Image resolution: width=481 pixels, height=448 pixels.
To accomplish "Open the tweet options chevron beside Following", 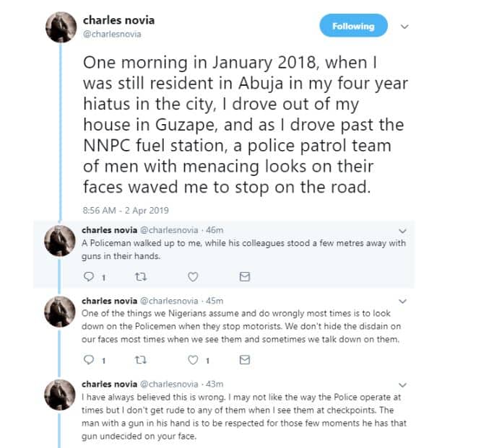I will (x=404, y=27).
